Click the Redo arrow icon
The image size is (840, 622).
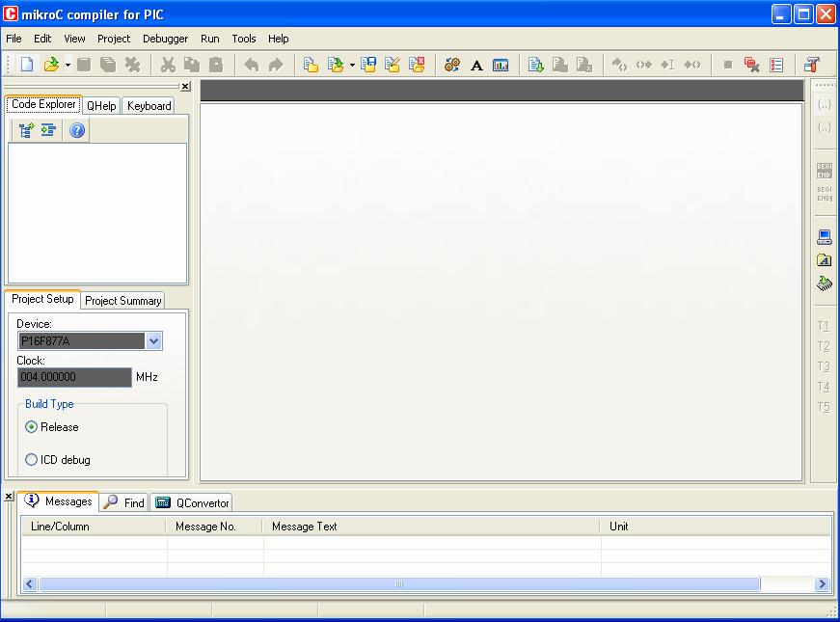click(x=276, y=65)
